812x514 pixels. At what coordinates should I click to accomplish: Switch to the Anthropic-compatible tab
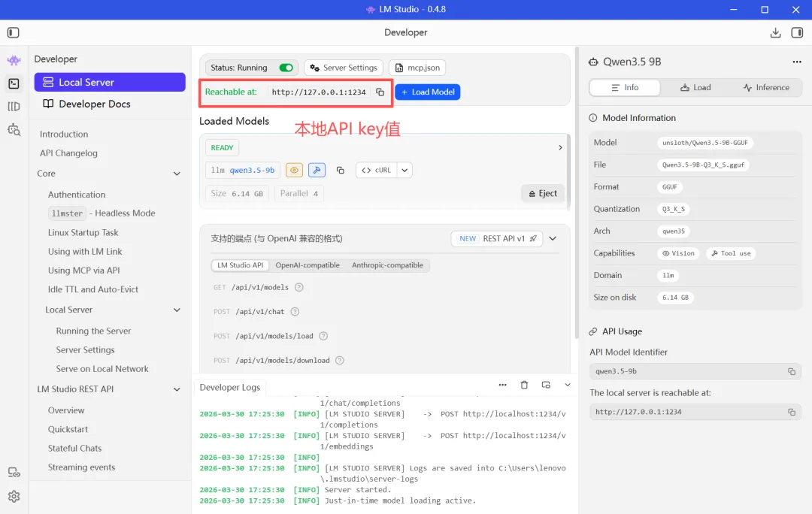click(387, 265)
